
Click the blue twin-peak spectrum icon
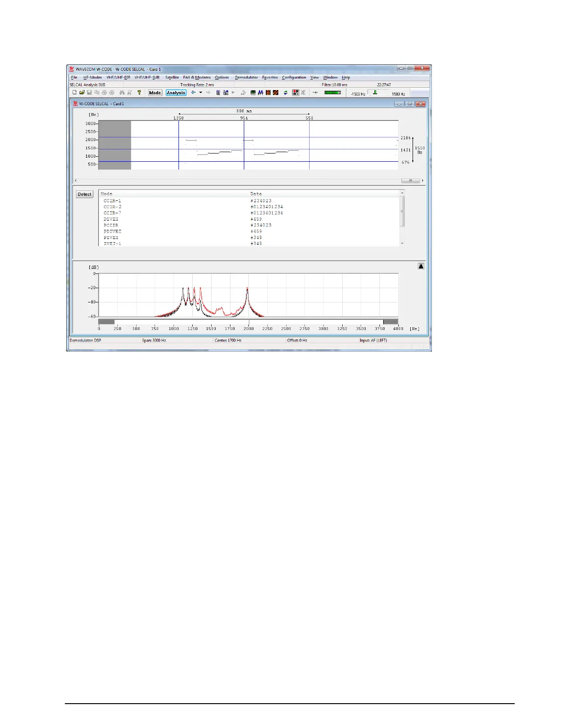[260, 92]
